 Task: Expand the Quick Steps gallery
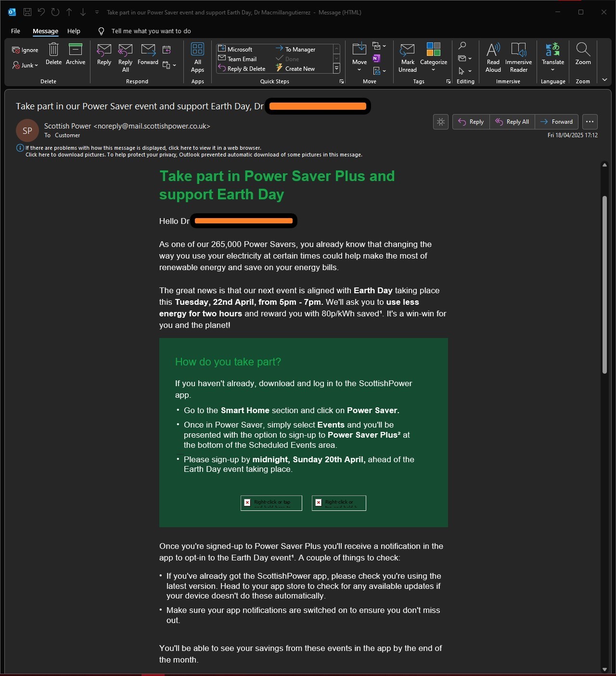point(336,68)
